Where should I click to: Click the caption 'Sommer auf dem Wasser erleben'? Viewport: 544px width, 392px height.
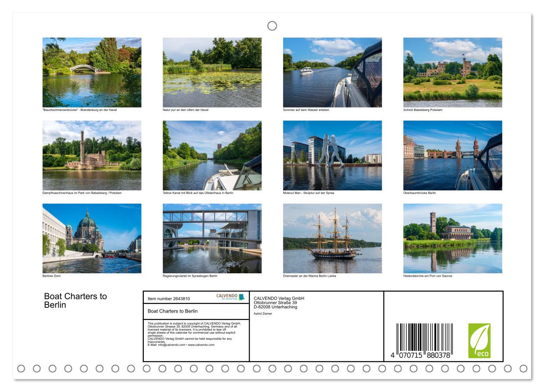[x=306, y=110]
